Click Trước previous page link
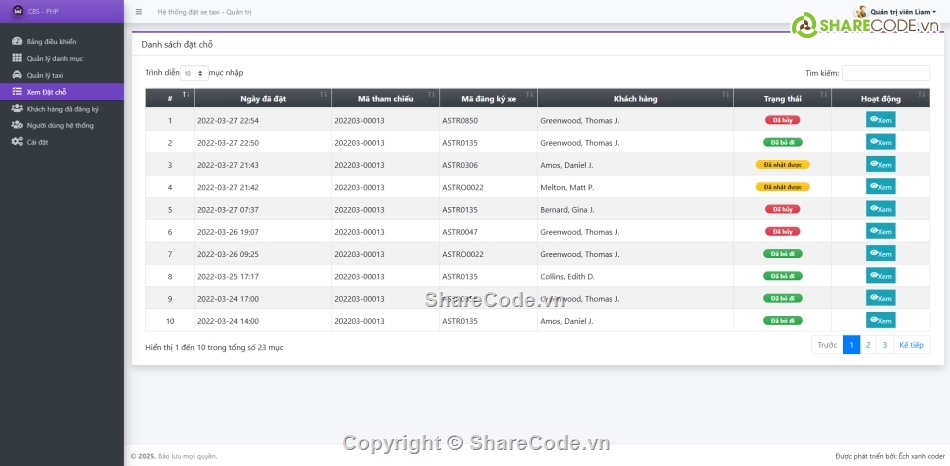This screenshot has height=466, width=950. pos(827,345)
